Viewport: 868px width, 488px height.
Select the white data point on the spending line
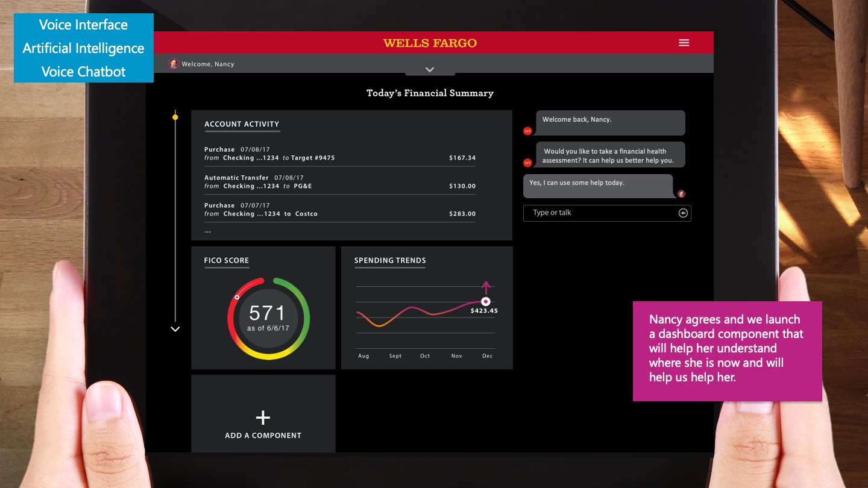pos(486,301)
